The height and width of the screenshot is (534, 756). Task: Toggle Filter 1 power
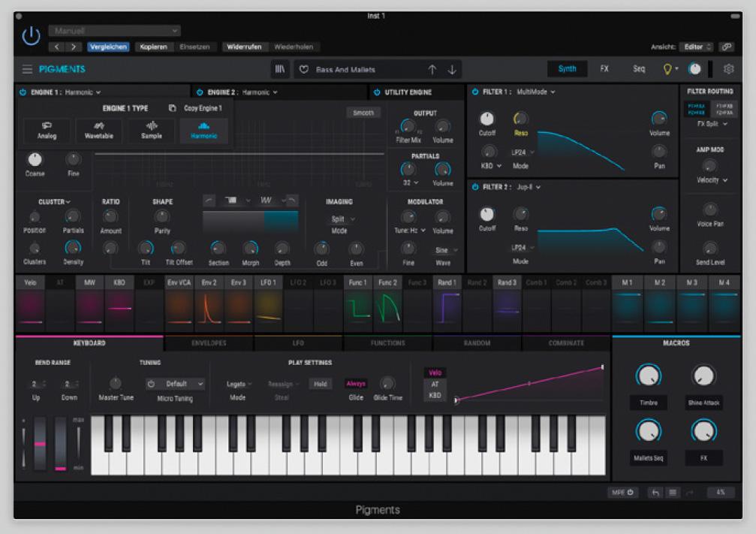click(x=475, y=92)
